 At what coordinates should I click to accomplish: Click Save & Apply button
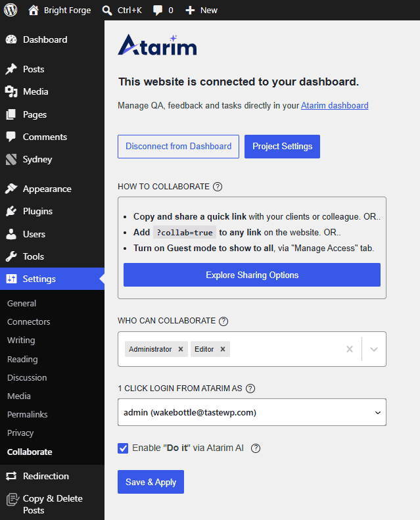151,482
